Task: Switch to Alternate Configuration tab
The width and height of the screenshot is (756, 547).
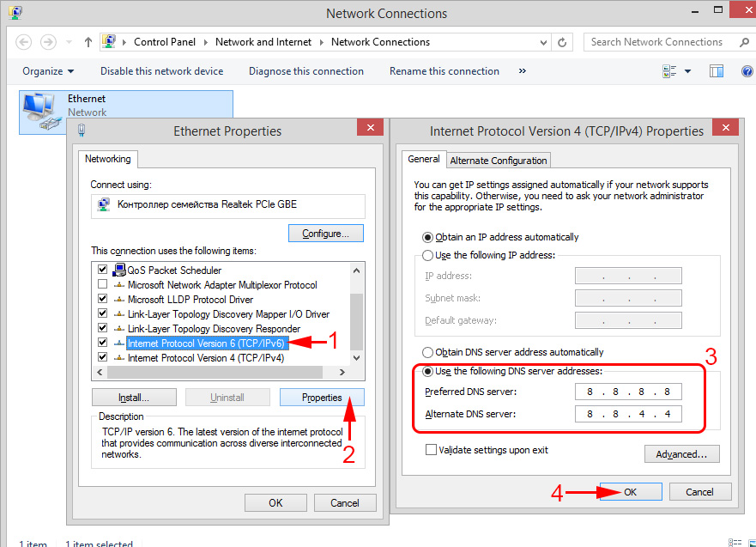Action: [499, 161]
